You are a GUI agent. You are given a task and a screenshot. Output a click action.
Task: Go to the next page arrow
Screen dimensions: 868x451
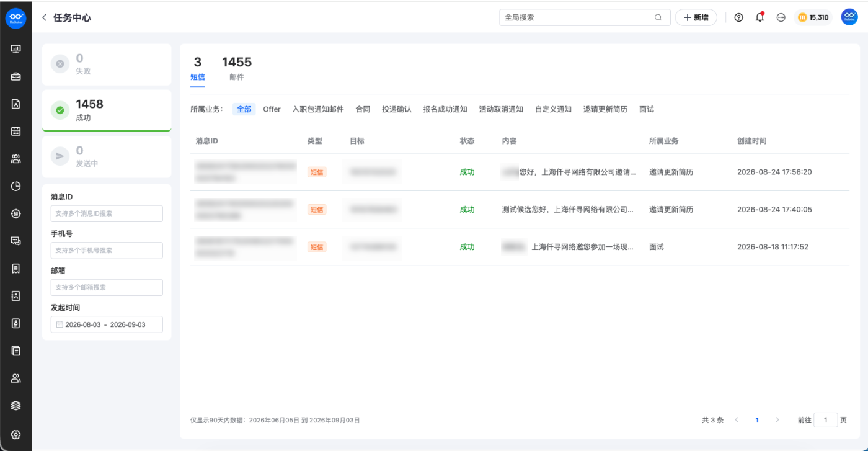click(777, 420)
